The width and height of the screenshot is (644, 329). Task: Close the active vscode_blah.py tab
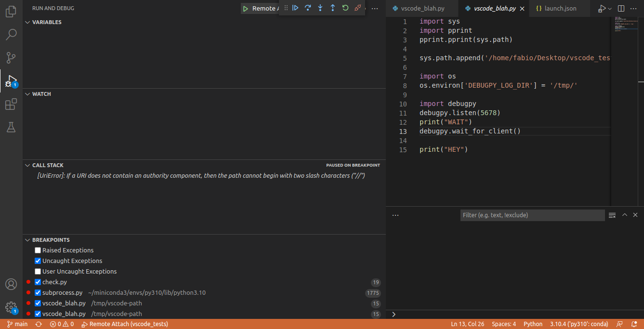(x=522, y=9)
